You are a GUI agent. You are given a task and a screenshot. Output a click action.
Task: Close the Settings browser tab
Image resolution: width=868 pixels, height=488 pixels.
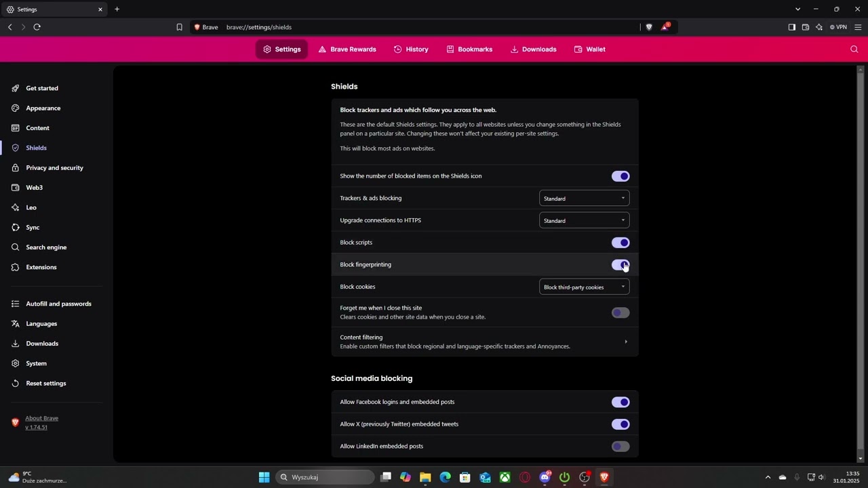click(x=100, y=9)
